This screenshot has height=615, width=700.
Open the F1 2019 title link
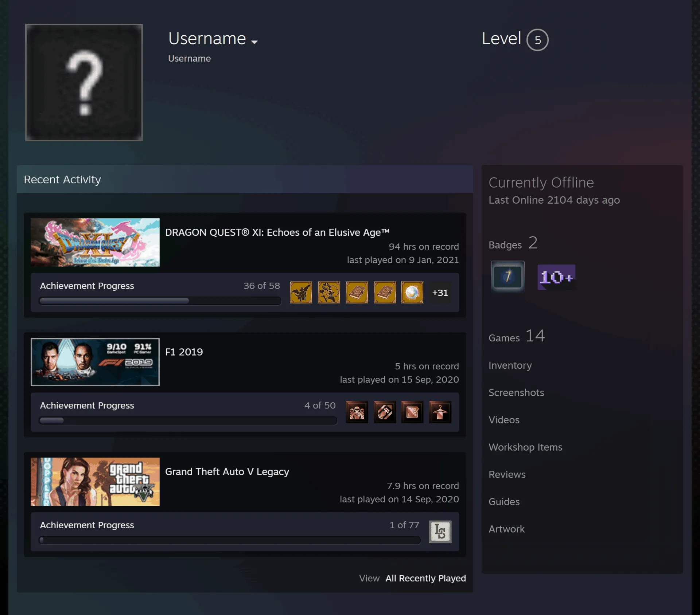(x=184, y=352)
